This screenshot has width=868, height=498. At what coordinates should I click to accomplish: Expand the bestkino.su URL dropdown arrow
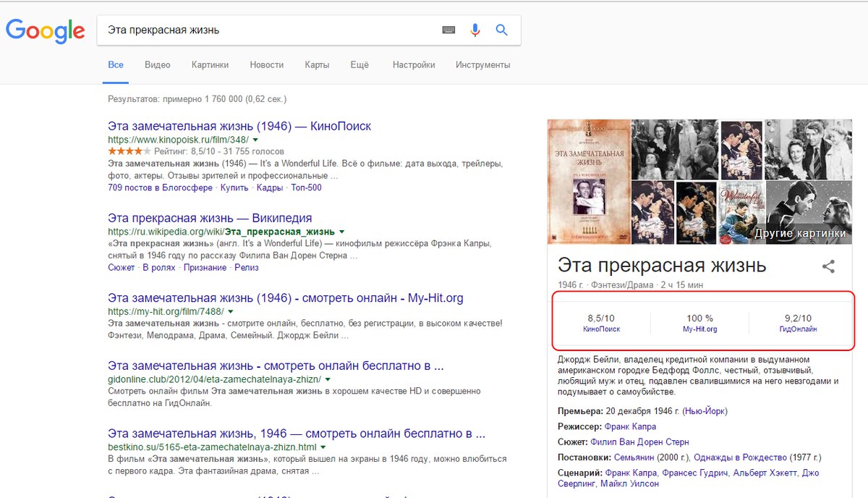tap(324, 447)
